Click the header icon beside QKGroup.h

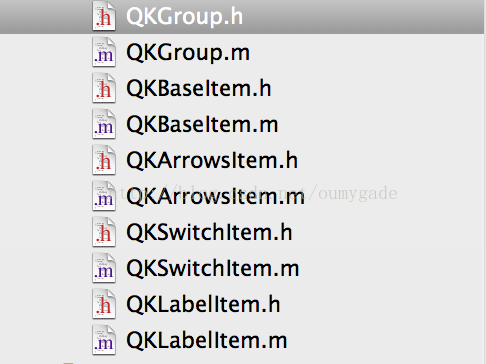point(104,16)
